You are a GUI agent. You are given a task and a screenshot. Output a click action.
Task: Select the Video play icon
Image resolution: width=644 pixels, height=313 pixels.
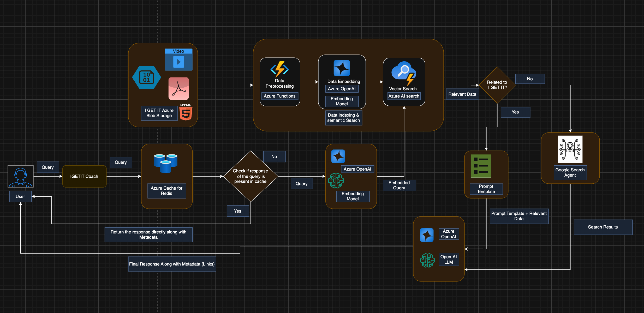click(179, 62)
